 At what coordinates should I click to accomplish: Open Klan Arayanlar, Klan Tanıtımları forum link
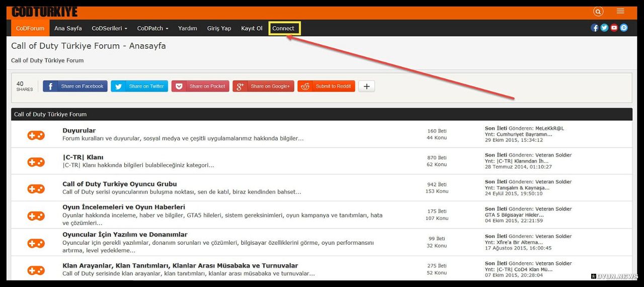[x=180, y=265]
